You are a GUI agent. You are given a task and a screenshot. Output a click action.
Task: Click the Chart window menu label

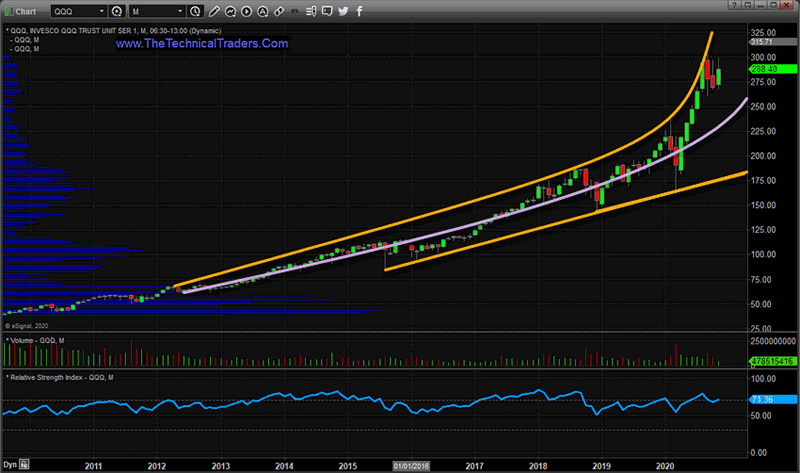[x=20, y=11]
